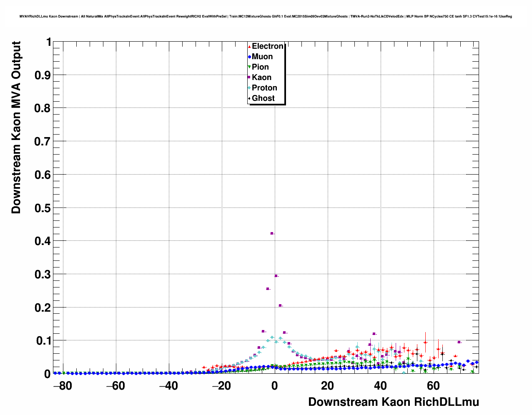The width and height of the screenshot is (532, 415).
Task: Click the Muon legend label
Action: pyautogui.click(x=262, y=57)
